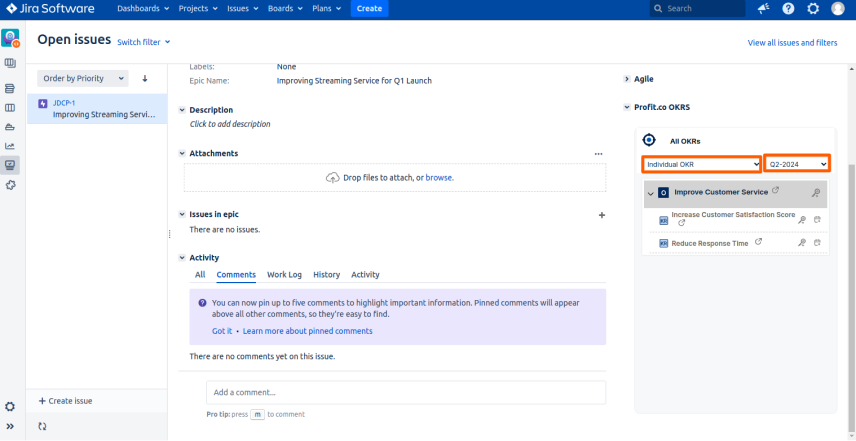Image resolution: width=856 pixels, height=441 pixels.
Task: Open the Individual OKR dropdown
Action: (702, 164)
